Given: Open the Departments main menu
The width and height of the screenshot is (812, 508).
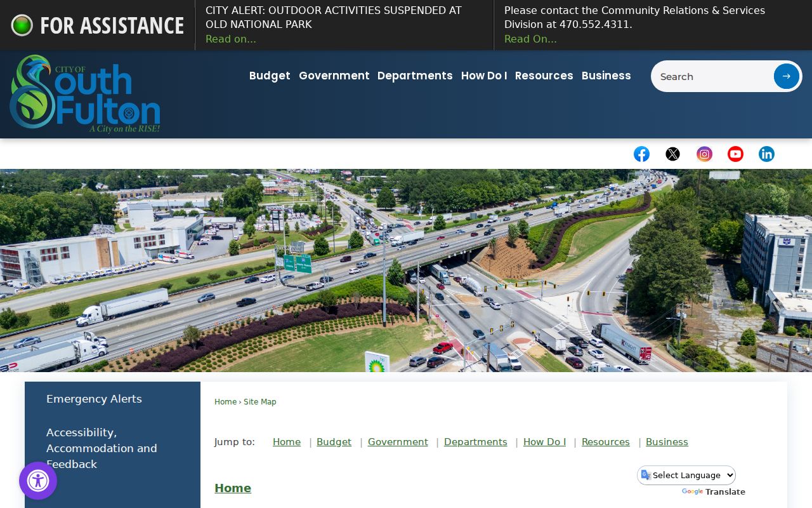Looking at the screenshot, I should click(x=415, y=76).
